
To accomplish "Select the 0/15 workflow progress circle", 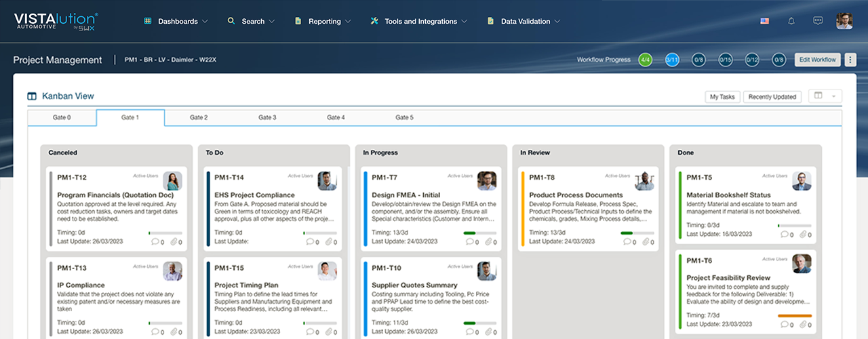I will pos(726,60).
